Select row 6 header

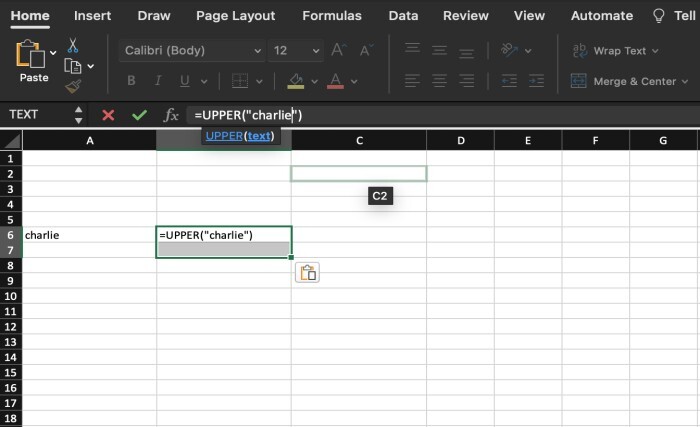[11, 235]
